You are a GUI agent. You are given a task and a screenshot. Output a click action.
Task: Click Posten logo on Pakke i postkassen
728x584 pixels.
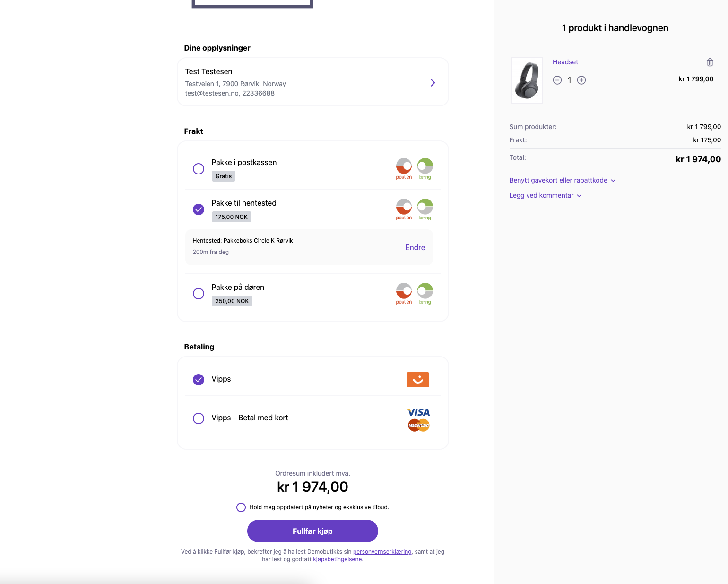tap(404, 169)
